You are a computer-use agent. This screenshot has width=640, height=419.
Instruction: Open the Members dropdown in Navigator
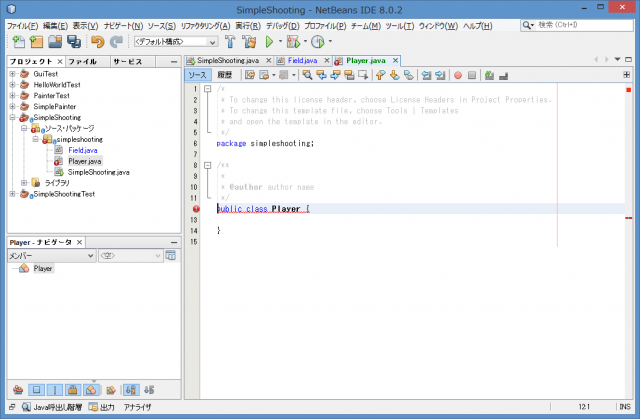[x=51, y=256]
